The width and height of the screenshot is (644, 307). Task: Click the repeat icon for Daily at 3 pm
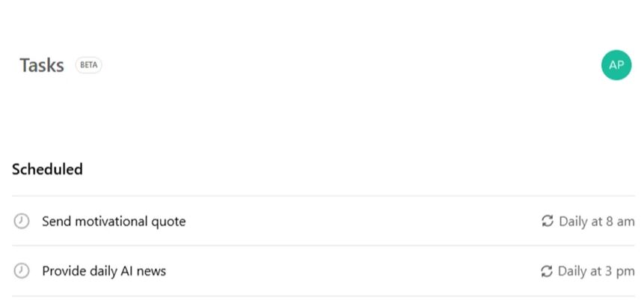coord(547,271)
